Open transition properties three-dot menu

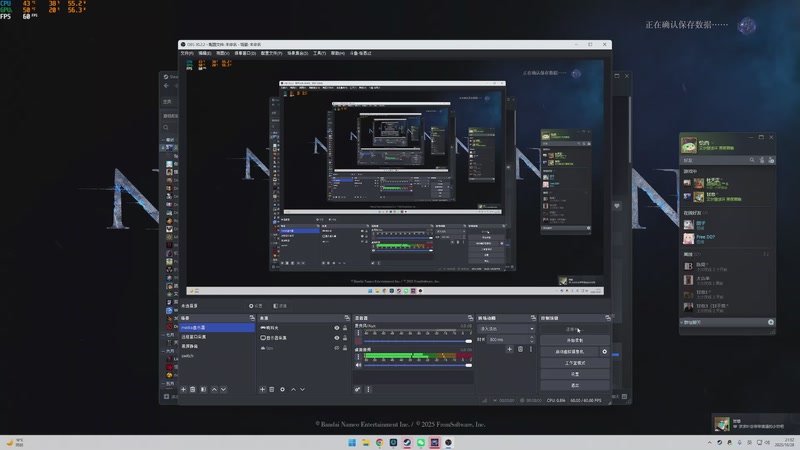531,349
